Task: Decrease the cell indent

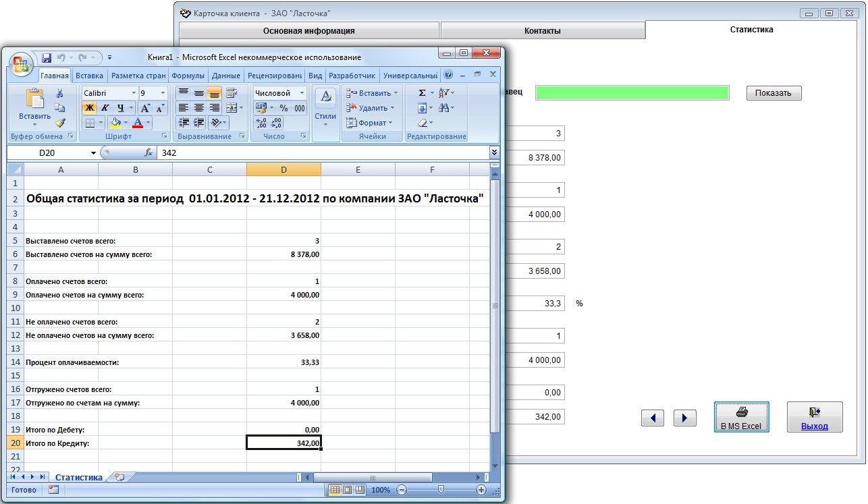Action: (183, 123)
